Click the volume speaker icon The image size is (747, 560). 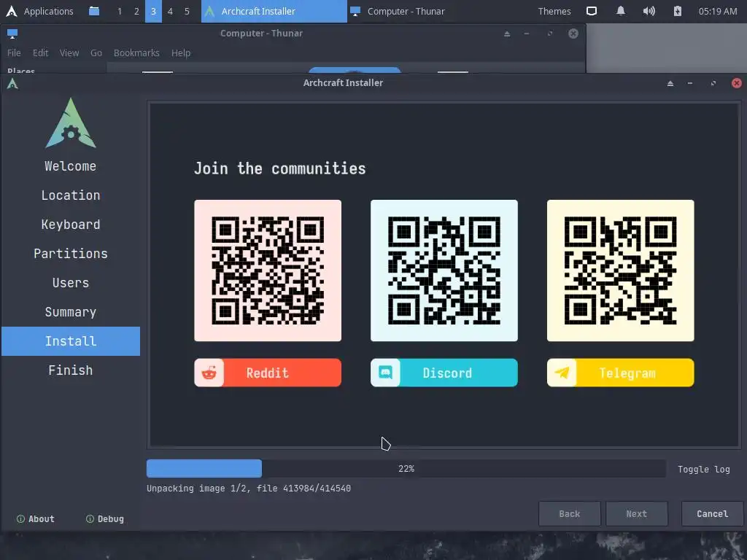[x=649, y=11]
